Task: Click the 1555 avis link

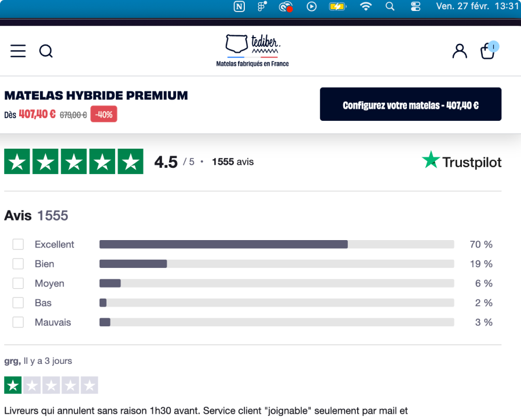Action: coord(233,161)
